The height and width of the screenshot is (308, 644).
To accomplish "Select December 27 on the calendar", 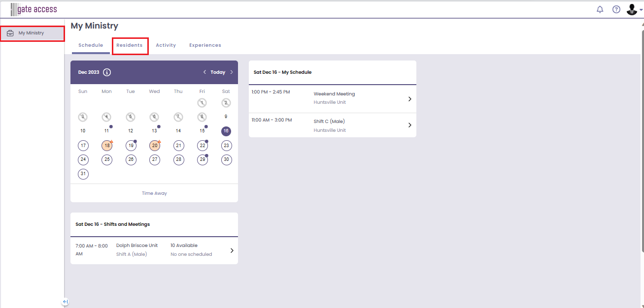I will coord(155,159).
